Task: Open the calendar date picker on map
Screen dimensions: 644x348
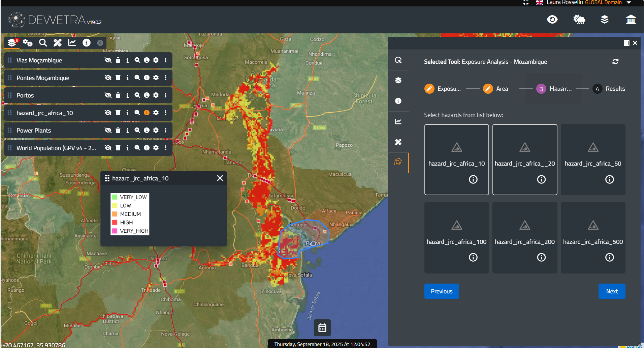Action: (x=322, y=328)
